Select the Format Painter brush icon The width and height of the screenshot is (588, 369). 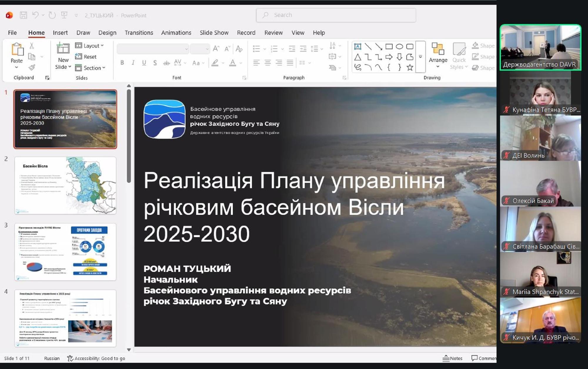[32, 68]
